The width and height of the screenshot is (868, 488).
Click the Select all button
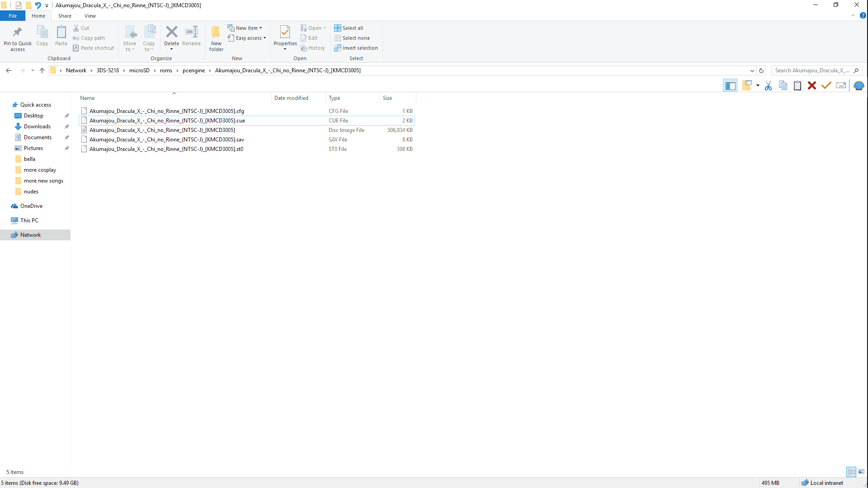[349, 28]
